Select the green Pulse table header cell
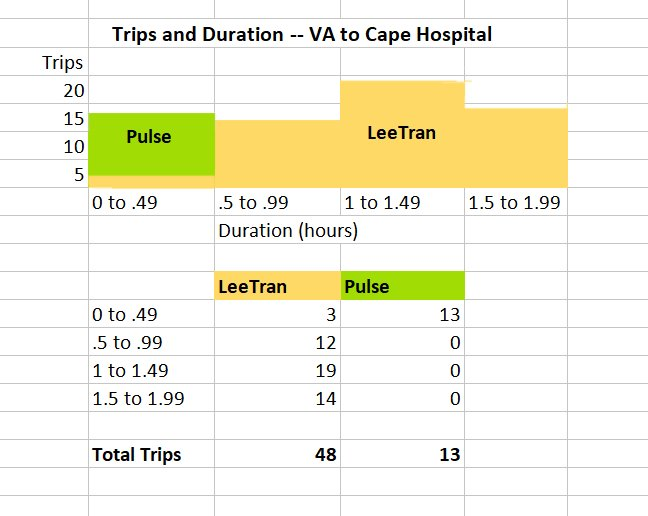648x516 pixels. [x=402, y=287]
